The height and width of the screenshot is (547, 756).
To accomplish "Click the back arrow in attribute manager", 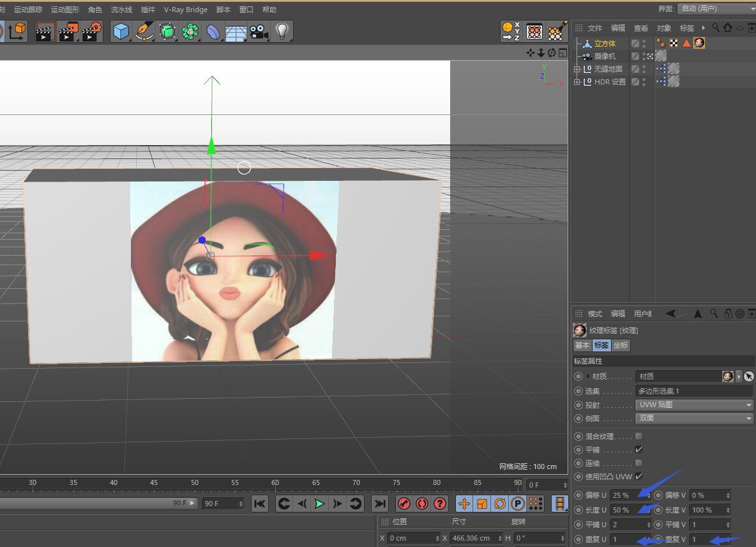I will click(670, 314).
